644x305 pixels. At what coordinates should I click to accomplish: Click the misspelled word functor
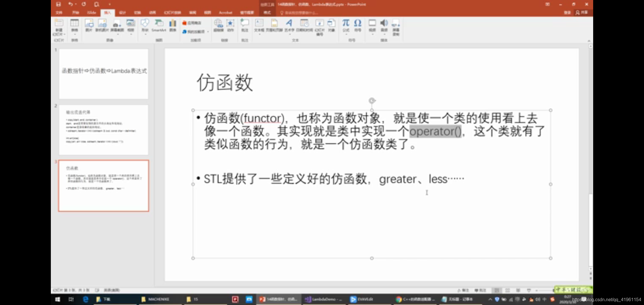point(263,118)
